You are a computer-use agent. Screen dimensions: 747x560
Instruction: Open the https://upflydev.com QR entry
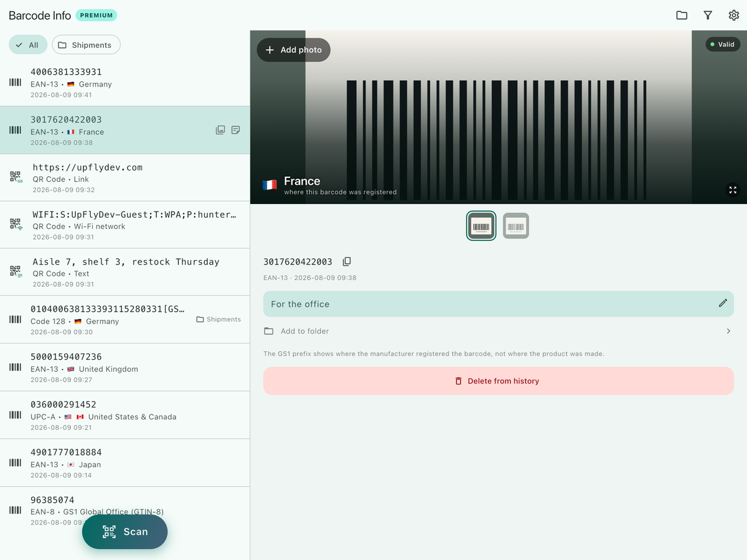point(125,177)
